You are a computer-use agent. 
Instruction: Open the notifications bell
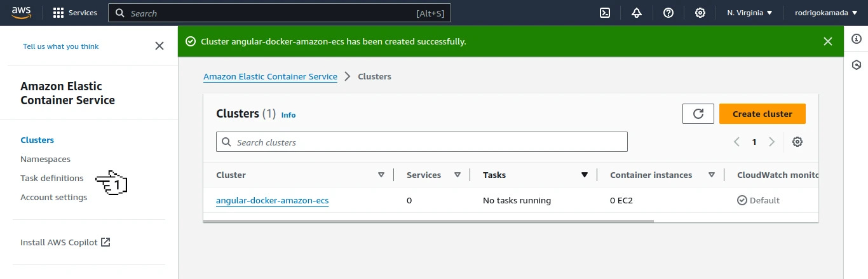637,13
